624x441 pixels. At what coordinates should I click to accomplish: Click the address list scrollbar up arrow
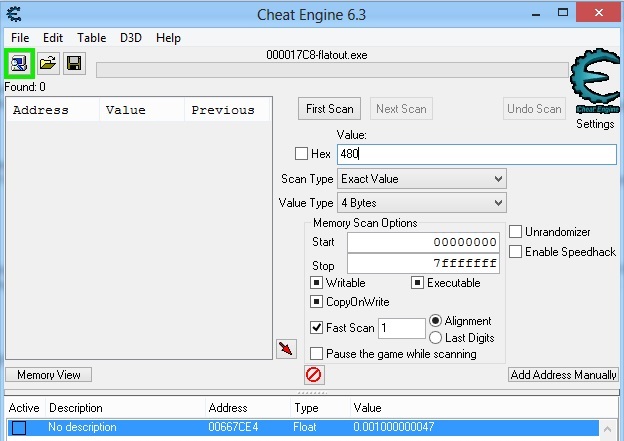(x=608, y=429)
